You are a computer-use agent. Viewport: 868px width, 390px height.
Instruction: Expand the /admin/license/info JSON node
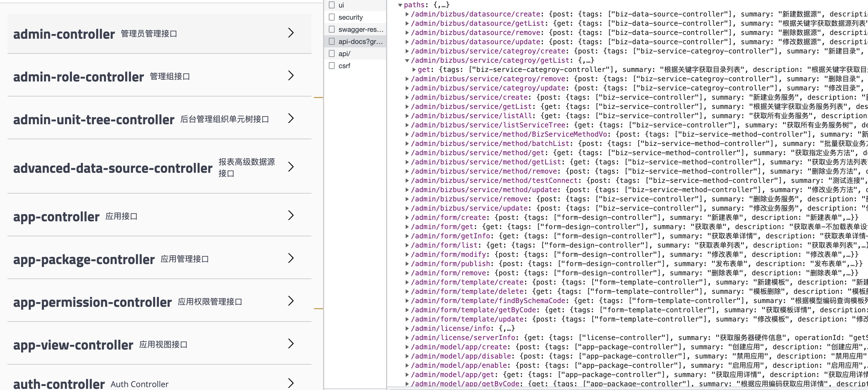coord(407,328)
